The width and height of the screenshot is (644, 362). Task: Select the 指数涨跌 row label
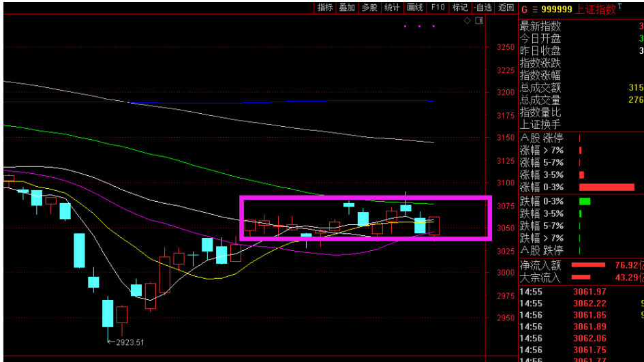click(x=540, y=63)
